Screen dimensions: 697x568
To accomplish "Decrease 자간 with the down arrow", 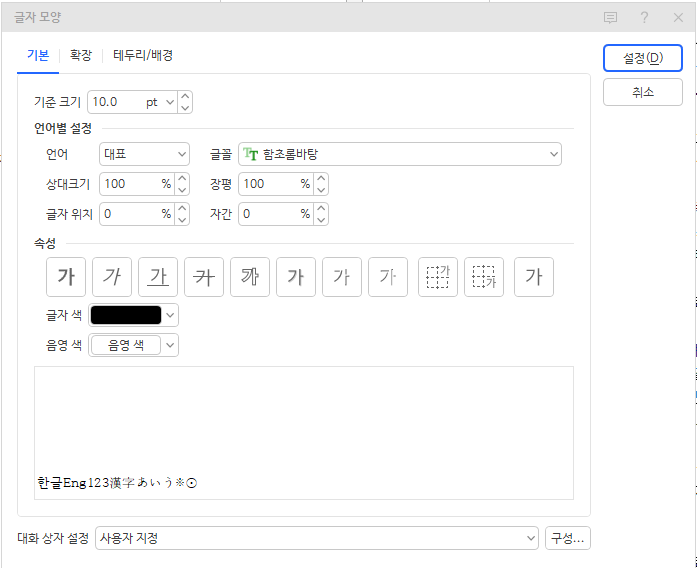I will coord(321,220).
